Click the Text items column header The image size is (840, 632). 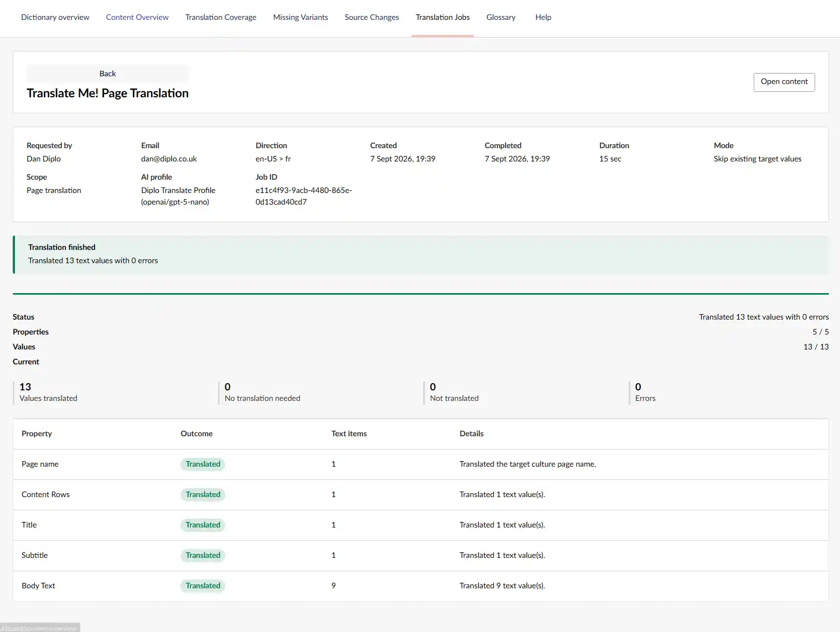coord(349,433)
